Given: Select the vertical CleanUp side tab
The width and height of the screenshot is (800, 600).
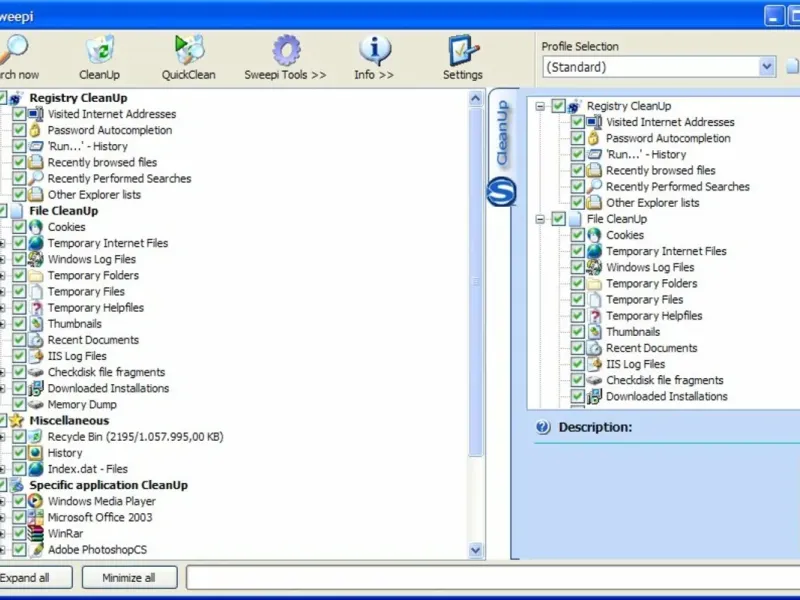Looking at the screenshot, I should click(x=502, y=133).
